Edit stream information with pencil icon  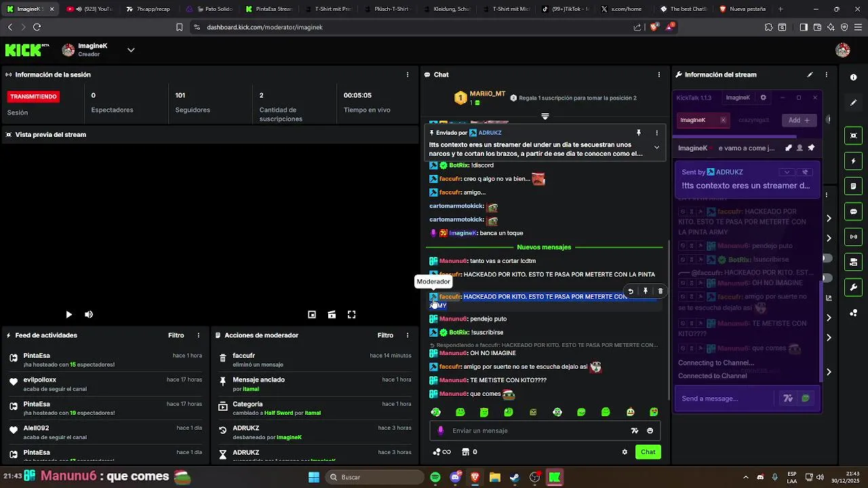(x=810, y=75)
